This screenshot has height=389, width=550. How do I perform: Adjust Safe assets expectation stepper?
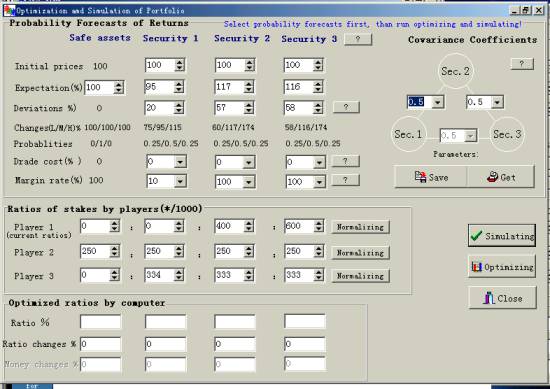(118, 87)
